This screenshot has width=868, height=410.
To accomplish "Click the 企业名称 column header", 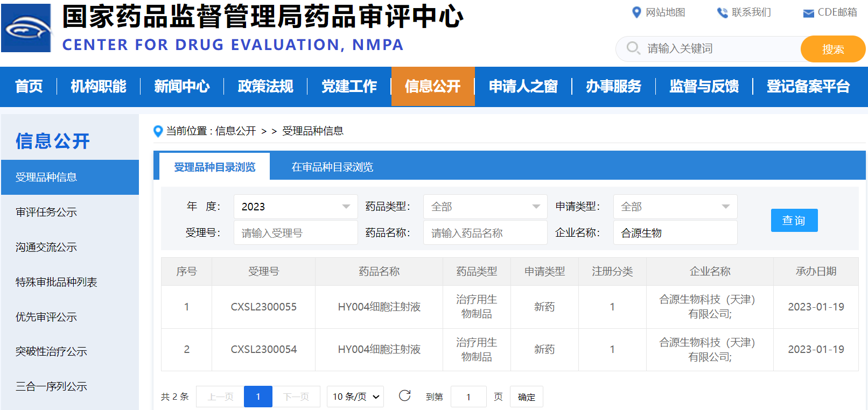I will coord(710,271).
